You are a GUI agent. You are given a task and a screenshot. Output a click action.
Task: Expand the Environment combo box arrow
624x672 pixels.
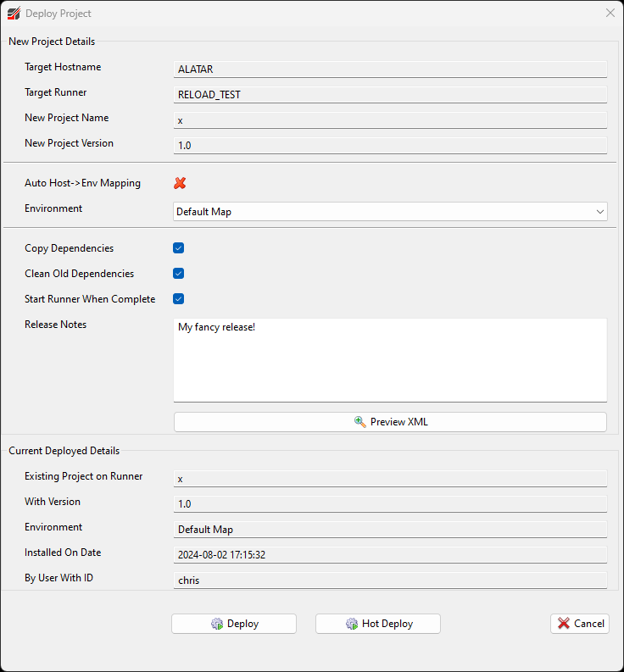[x=600, y=212]
